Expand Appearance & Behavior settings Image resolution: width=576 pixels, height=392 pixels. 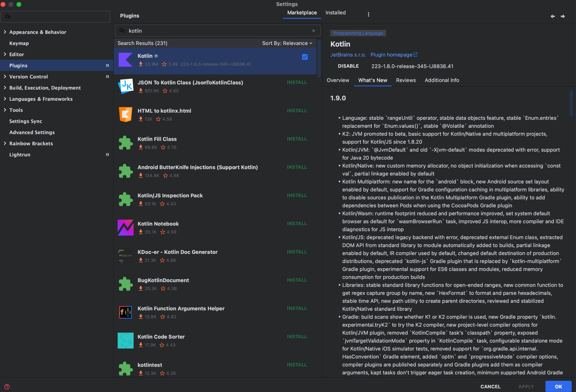pyautogui.click(x=5, y=32)
